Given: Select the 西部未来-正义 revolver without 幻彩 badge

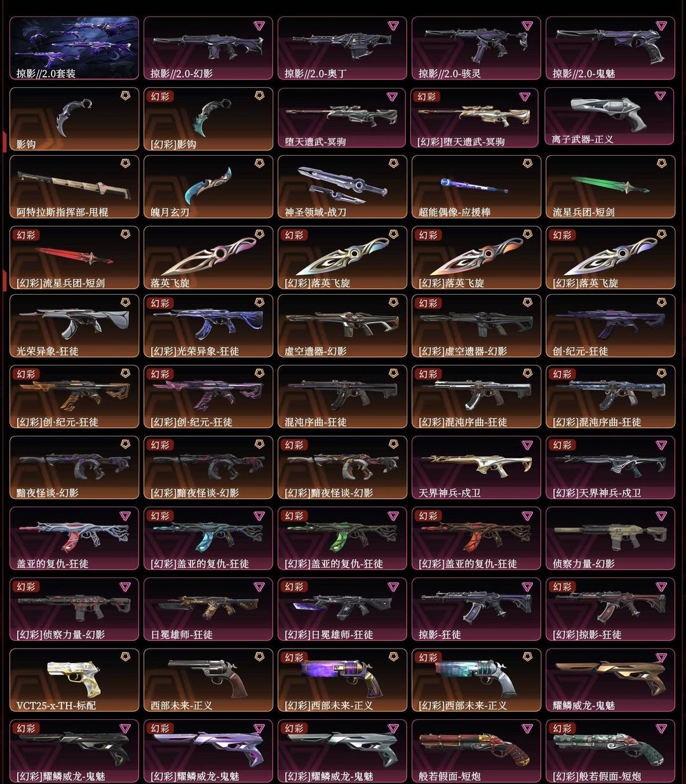Looking at the screenshot, I should click(x=208, y=680).
